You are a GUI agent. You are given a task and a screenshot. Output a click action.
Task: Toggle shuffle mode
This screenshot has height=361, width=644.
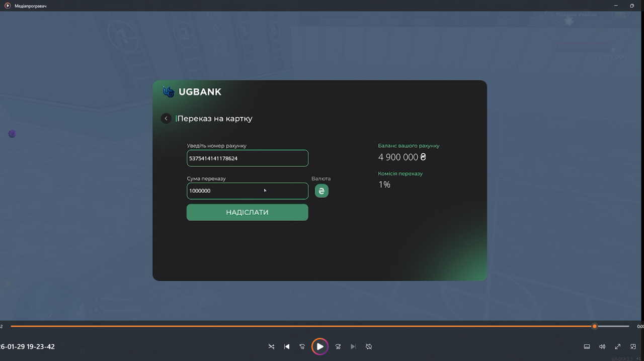point(271,346)
